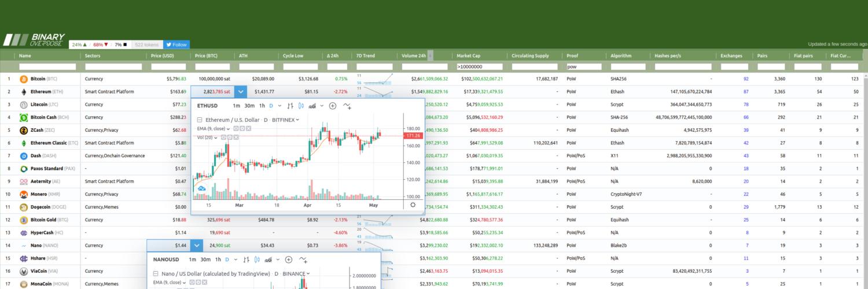Click the Hshare coin icon
This screenshot has width=868, height=289.
click(24, 258)
